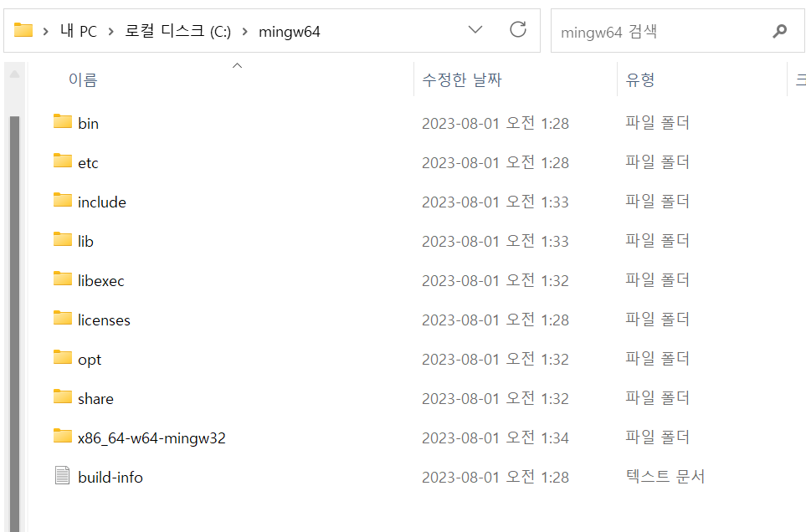Click the address bar folder icon
This screenshot has width=806, height=532.
point(23,30)
